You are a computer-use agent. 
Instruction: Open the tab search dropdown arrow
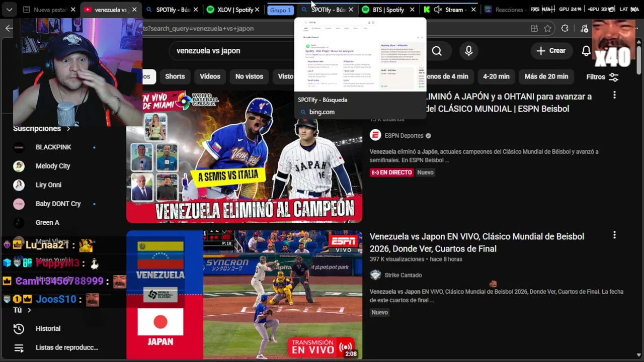9,10
